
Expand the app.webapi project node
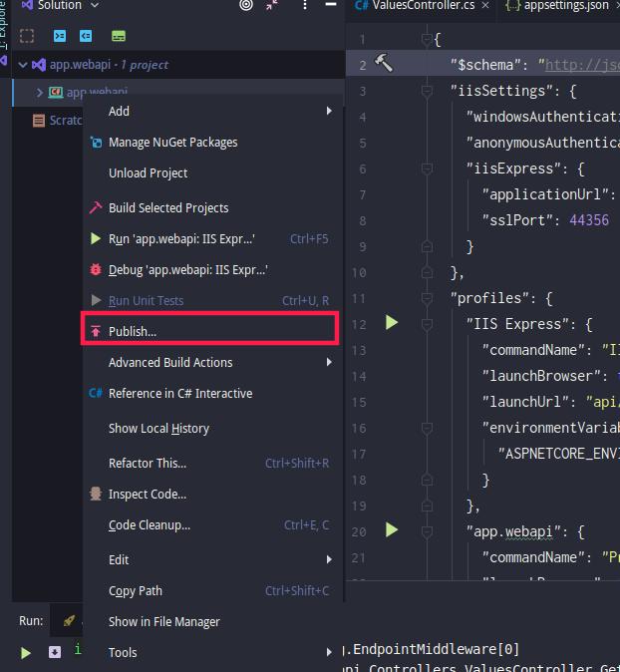point(40,92)
